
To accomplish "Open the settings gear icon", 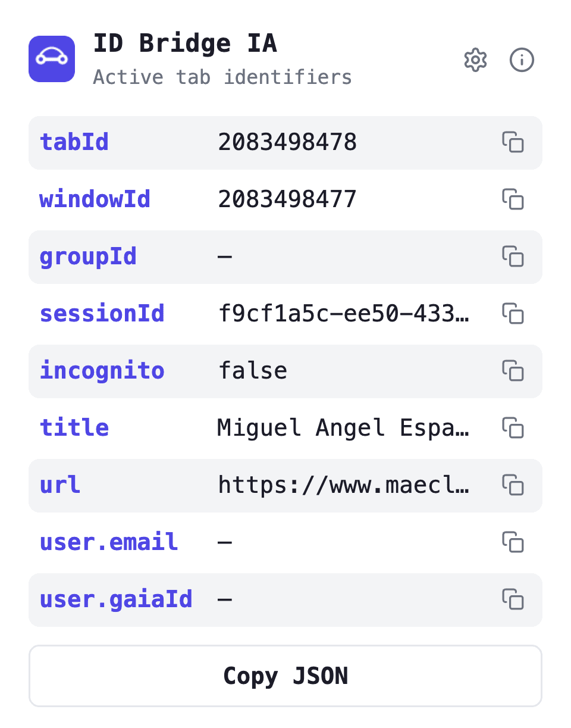I will click(475, 60).
